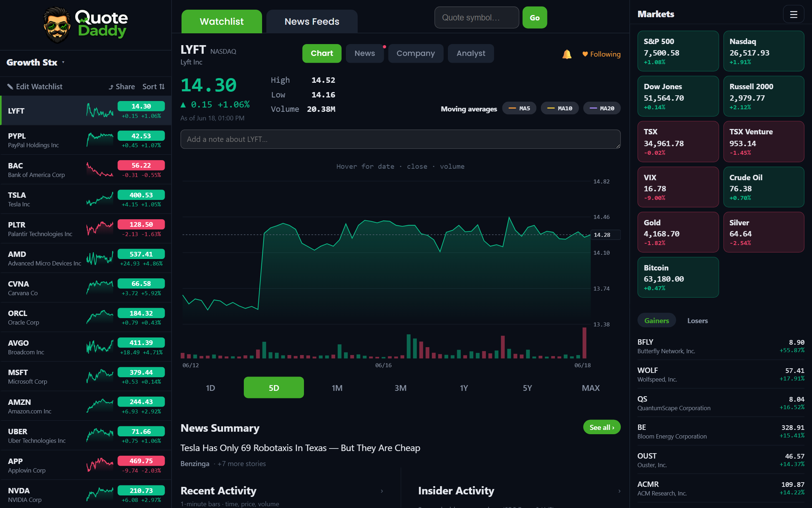Switch the movers list to Losers
Image resolution: width=812 pixels, height=508 pixels.
(x=697, y=321)
